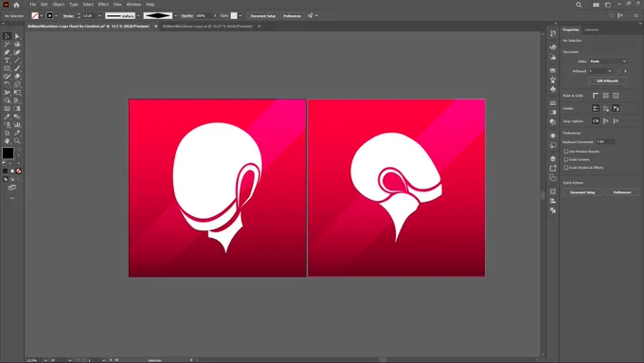
Task: Select the Artboard tool
Action: (7, 133)
